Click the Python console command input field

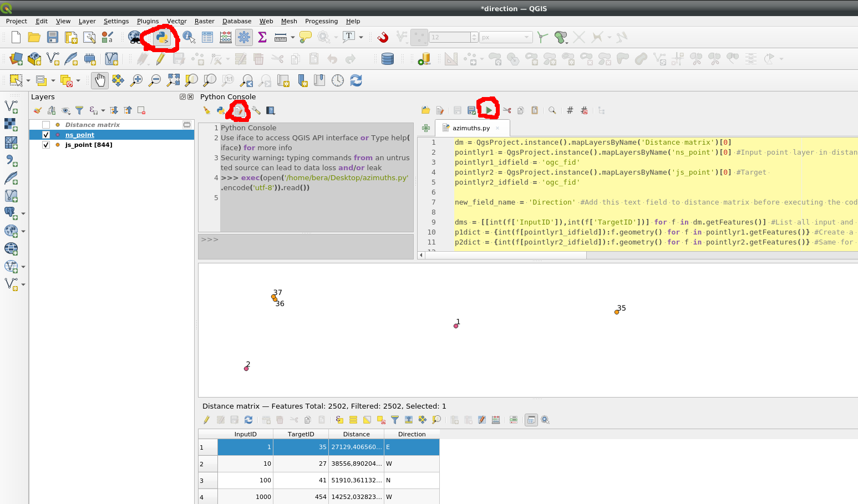pyautogui.click(x=306, y=247)
